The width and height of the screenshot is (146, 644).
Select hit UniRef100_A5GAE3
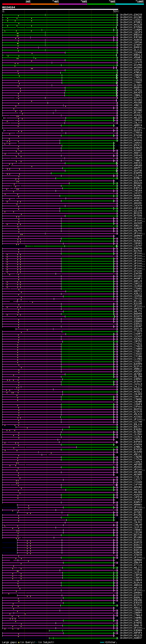(x=131, y=58)
